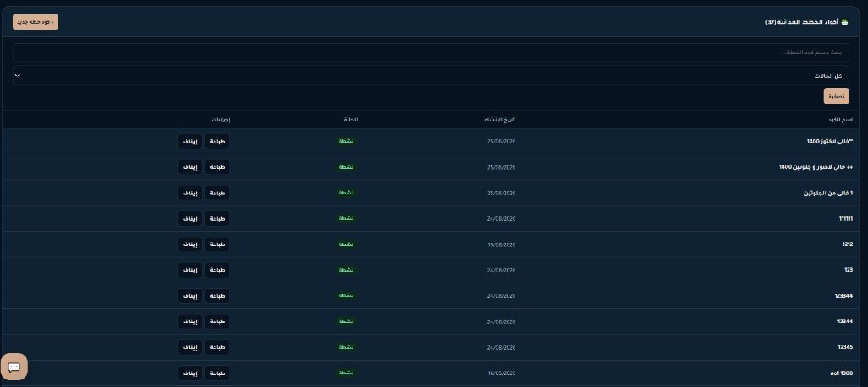Stop the code named 111111

click(190, 218)
